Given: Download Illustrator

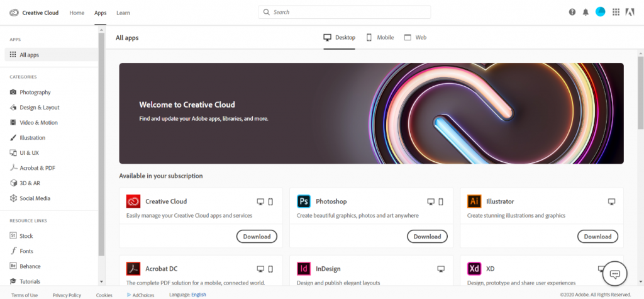Looking at the screenshot, I should pyautogui.click(x=597, y=237).
